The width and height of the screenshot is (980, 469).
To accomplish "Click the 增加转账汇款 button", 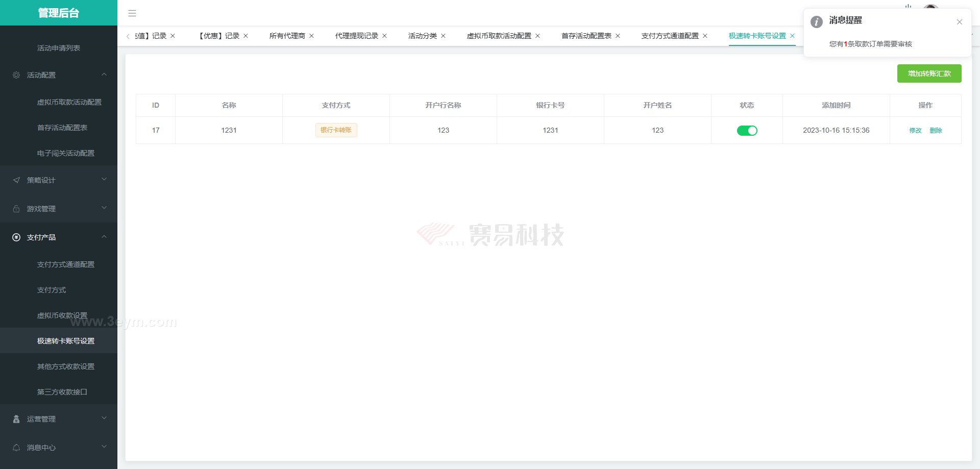I will [x=929, y=73].
